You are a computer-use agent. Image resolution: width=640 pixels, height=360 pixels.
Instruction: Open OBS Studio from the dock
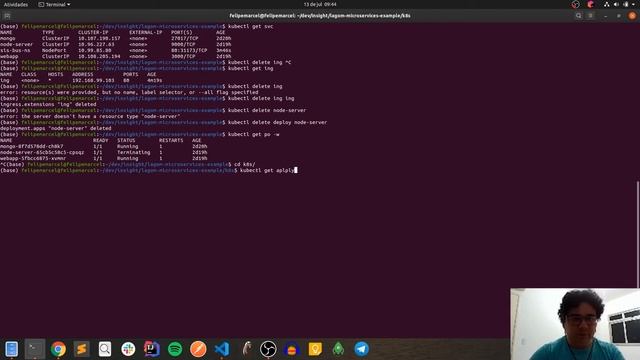click(x=268, y=349)
